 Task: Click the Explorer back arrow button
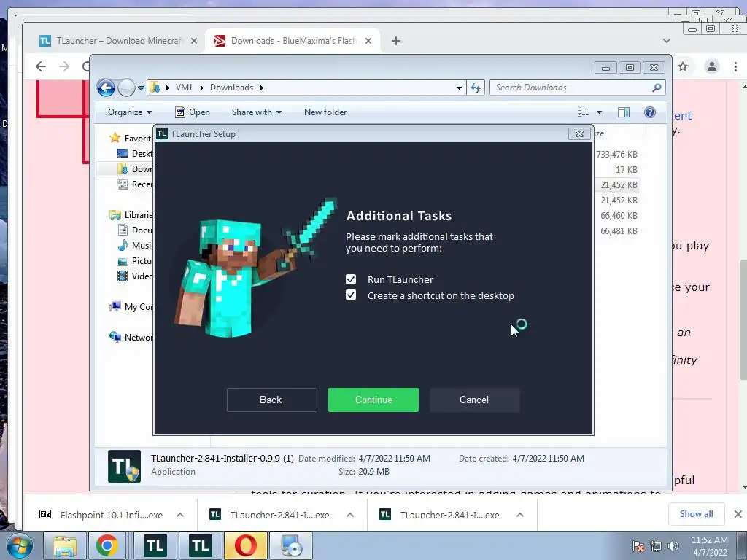(x=106, y=87)
